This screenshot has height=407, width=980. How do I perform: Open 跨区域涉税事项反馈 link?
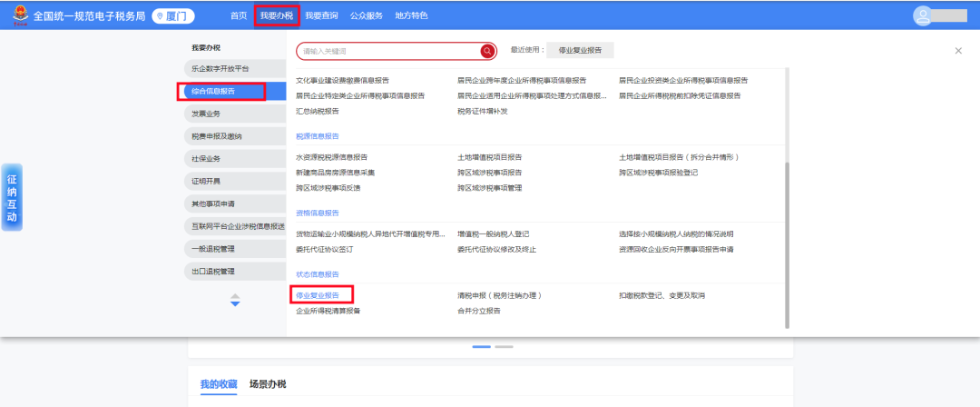328,188
